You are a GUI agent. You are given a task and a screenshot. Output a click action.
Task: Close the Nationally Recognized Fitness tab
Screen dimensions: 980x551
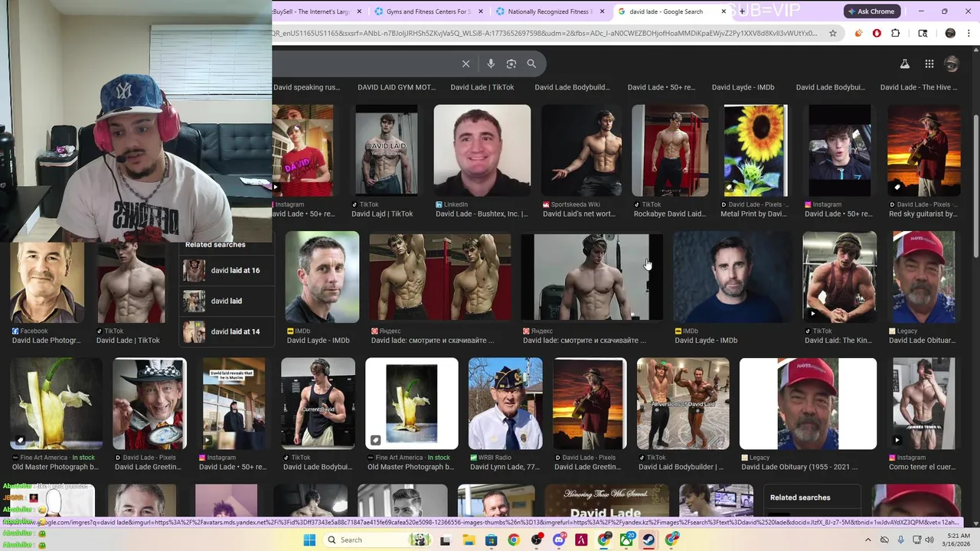pos(602,11)
